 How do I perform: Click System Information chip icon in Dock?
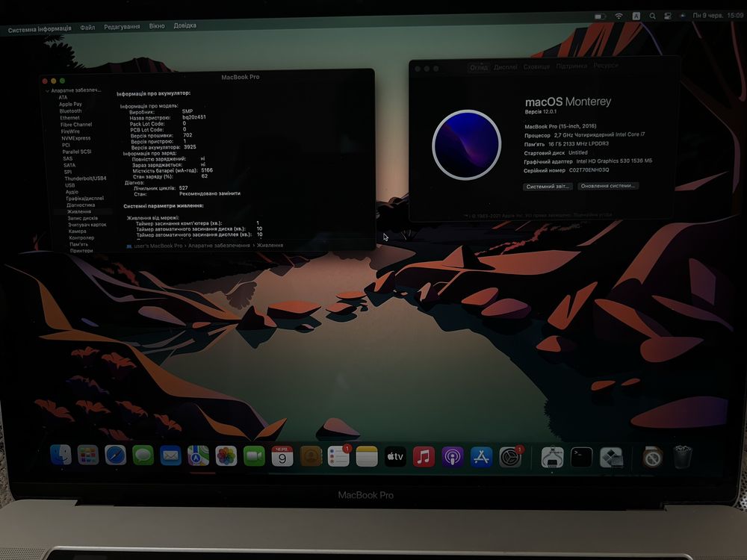click(553, 458)
